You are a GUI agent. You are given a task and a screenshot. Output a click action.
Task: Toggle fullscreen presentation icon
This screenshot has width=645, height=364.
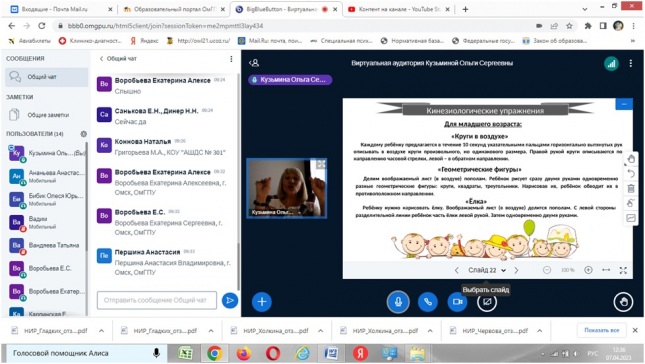[623, 270]
